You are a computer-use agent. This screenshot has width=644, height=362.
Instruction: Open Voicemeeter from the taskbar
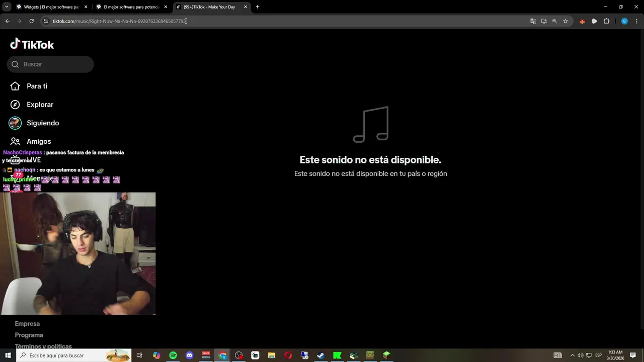pos(206,355)
